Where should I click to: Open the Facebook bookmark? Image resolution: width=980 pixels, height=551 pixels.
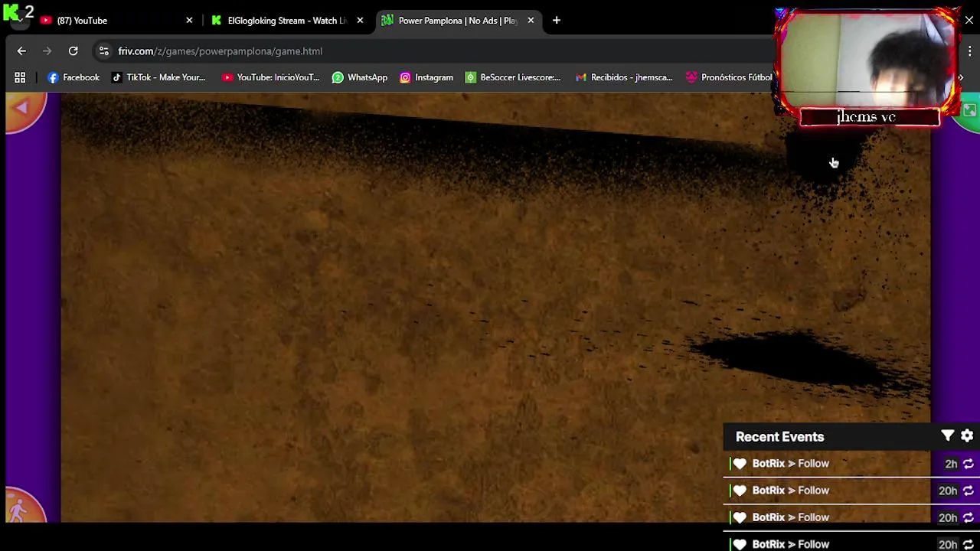coord(73,77)
